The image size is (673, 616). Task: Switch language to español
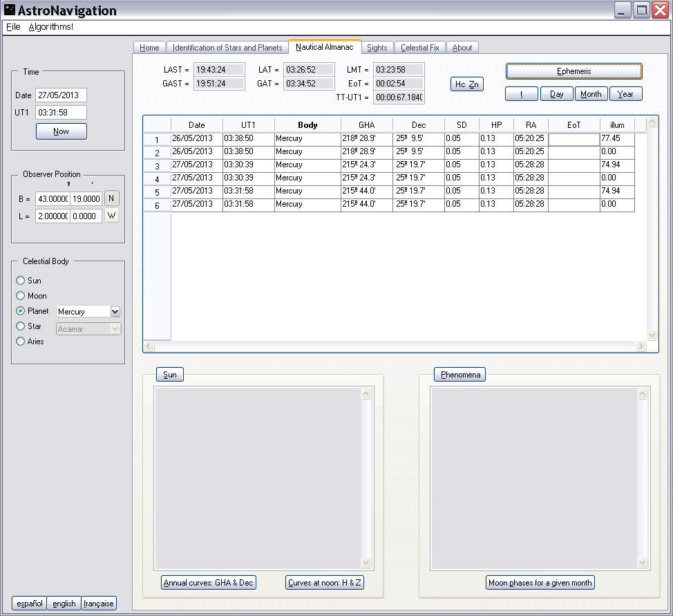(x=29, y=604)
